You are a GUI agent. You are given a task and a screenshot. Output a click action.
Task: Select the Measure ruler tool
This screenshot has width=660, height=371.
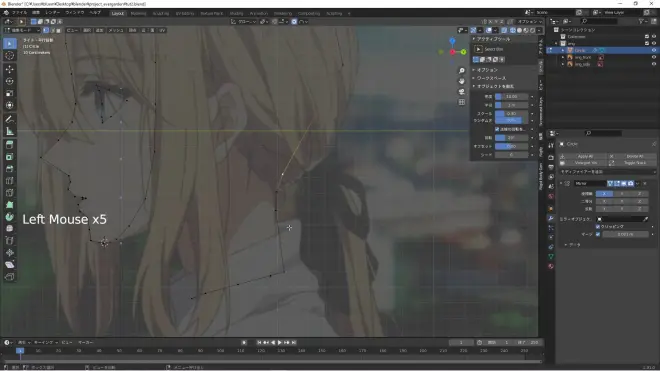click(x=10, y=131)
